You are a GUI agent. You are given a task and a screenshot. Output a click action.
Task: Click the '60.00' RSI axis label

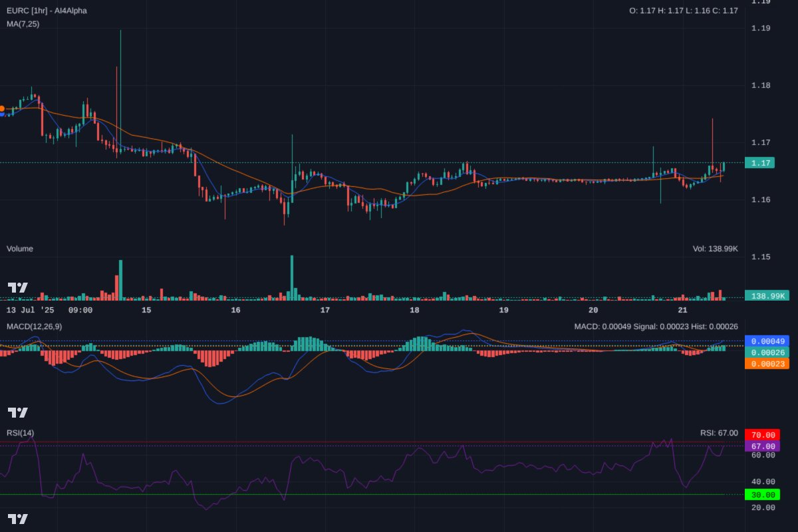coord(763,455)
